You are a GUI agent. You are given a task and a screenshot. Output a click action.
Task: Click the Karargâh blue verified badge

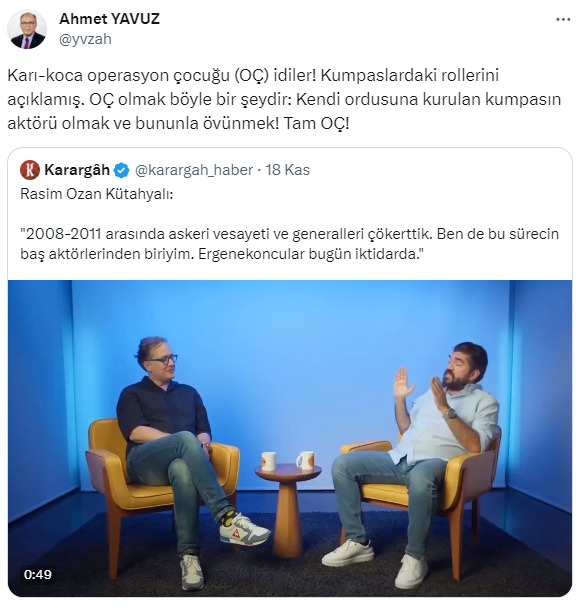122,170
